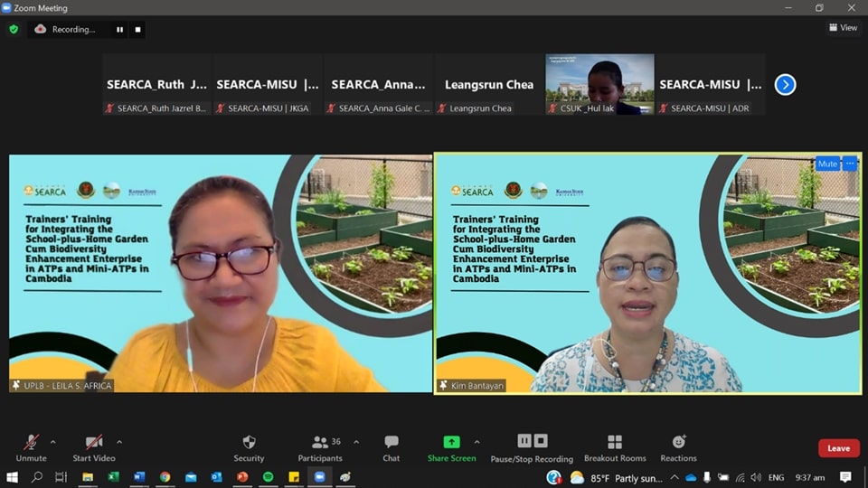The height and width of the screenshot is (488, 868).
Task: Mute Kim Bantayan using the blue Mute button
Action: pos(826,164)
